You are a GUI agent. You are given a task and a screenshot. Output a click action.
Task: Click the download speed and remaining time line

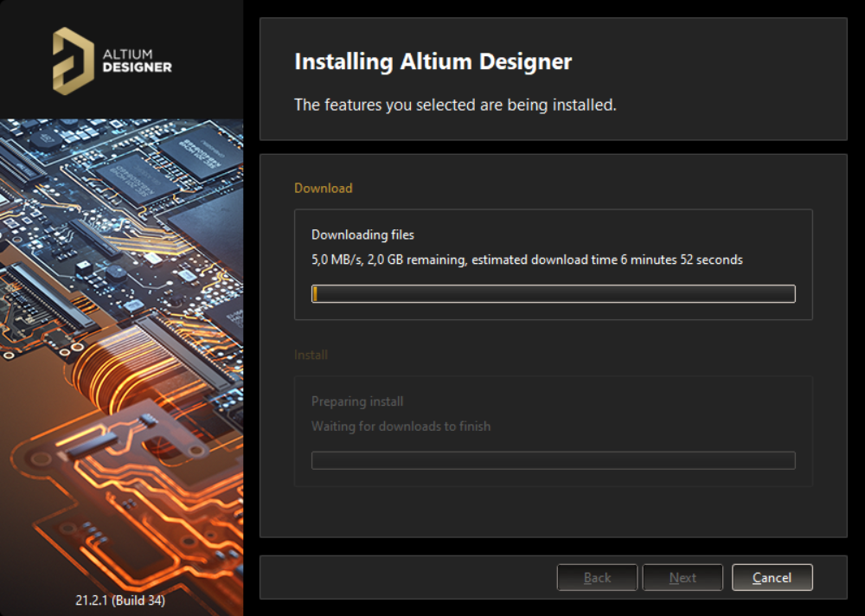pyautogui.click(x=527, y=260)
